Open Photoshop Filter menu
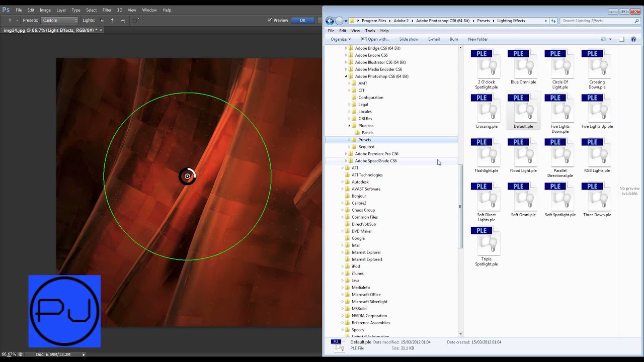 point(107,10)
